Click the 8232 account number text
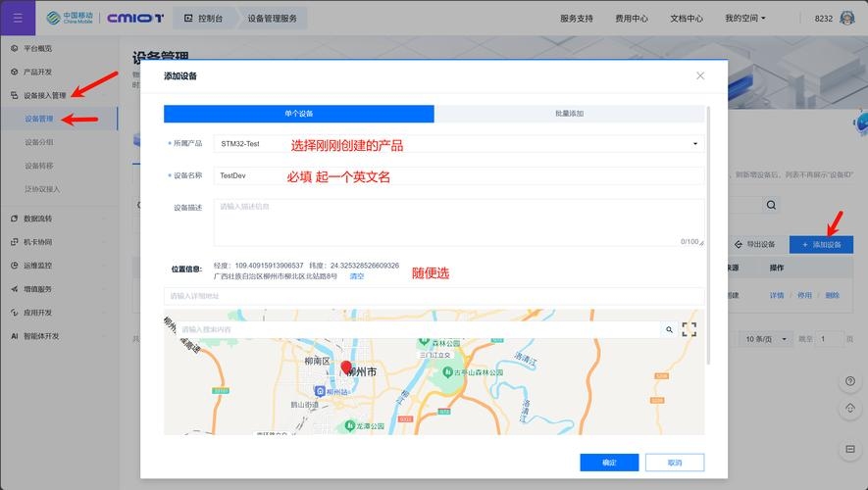The height and width of the screenshot is (490, 868). pos(824,19)
